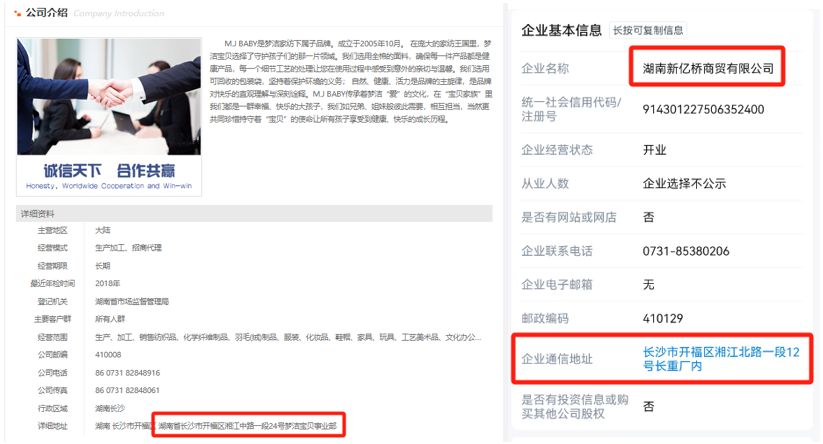Click the 登记机关 value 湖南省市场监督管理局
This screenshot has height=444, width=823.
132,301
